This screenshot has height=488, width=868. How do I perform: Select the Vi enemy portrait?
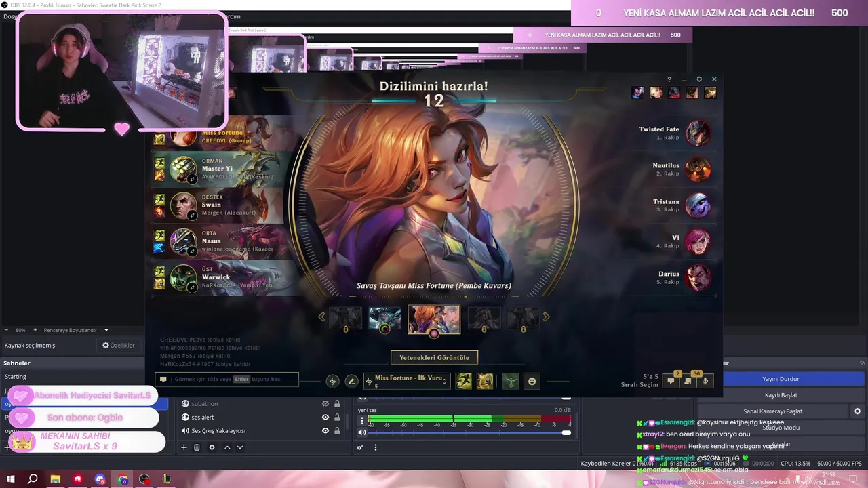click(x=698, y=242)
